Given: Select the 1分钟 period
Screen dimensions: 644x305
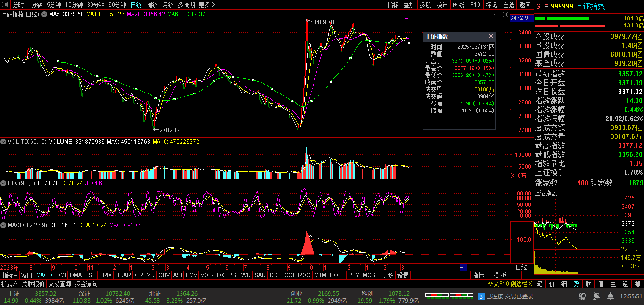Looking at the screenshot, I should [35, 5].
